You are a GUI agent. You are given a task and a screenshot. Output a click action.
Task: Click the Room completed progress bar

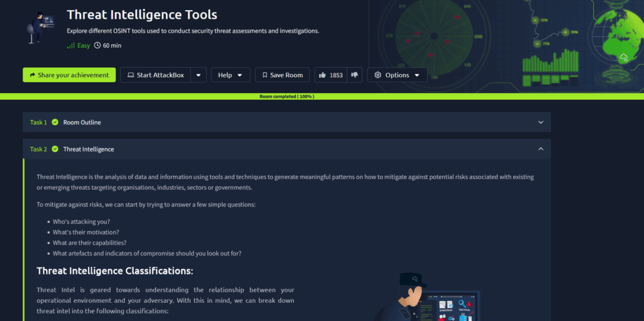[x=322, y=97]
